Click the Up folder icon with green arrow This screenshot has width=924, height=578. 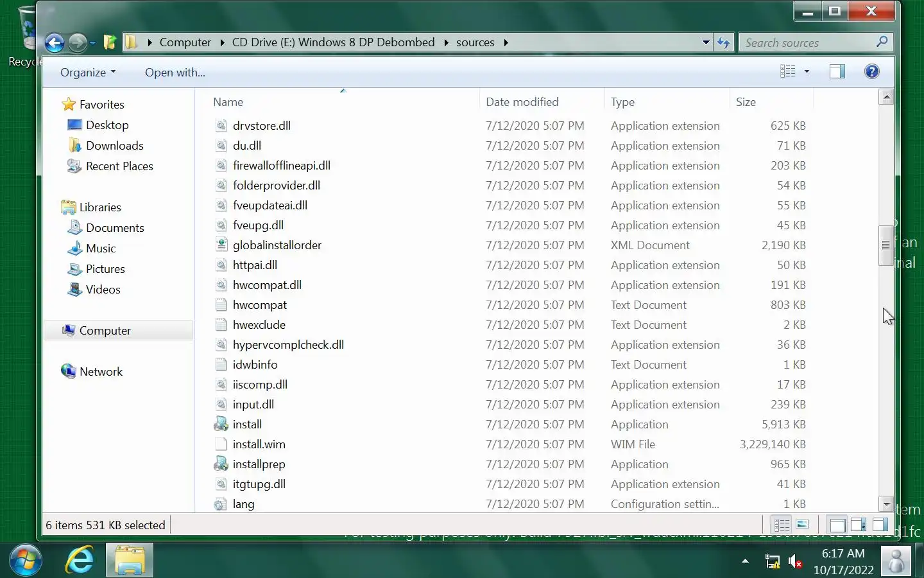[x=110, y=42]
